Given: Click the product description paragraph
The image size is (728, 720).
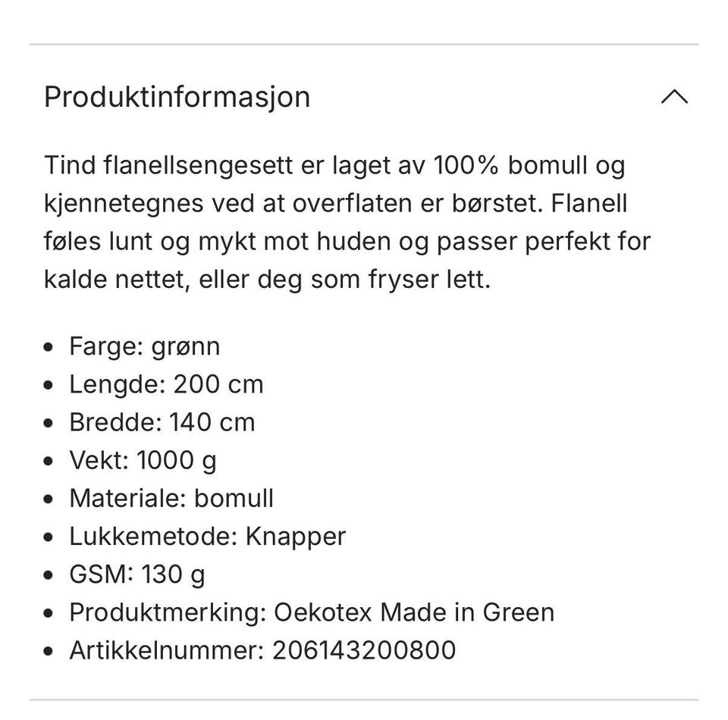Looking at the screenshot, I should 347,222.
